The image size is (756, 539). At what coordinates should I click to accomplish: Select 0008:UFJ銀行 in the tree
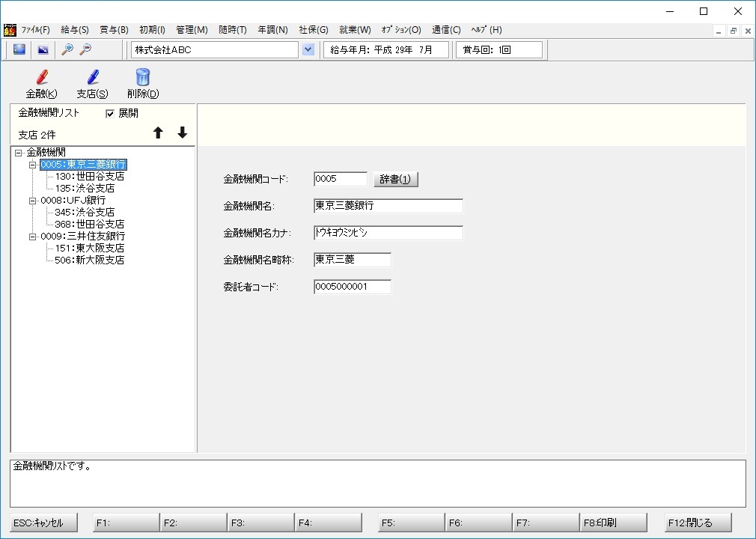(73, 200)
